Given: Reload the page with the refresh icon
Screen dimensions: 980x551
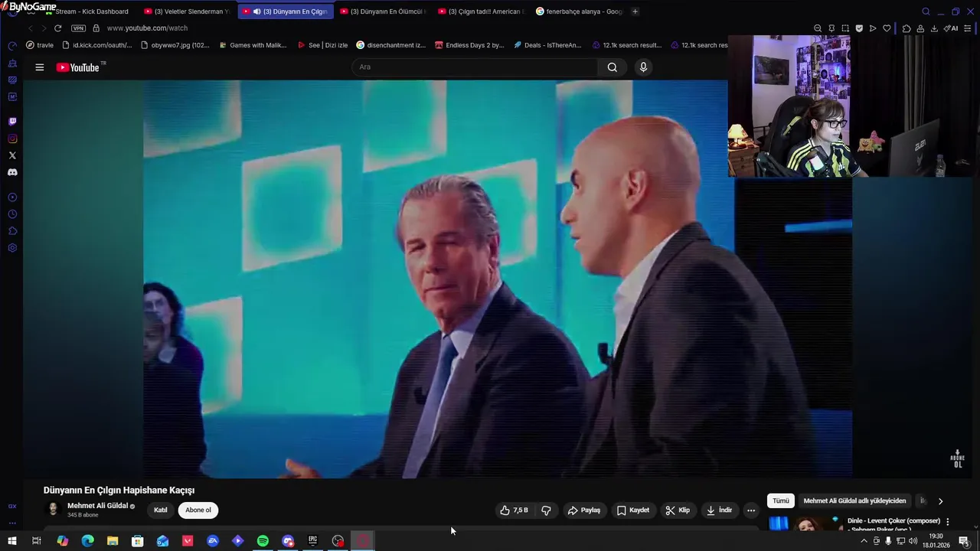Looking at the screenshot, I should point(57,28).
